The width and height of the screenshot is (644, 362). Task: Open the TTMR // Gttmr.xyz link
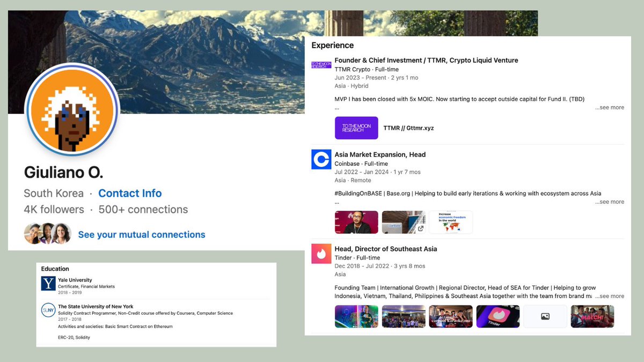(x=408, y=129)
